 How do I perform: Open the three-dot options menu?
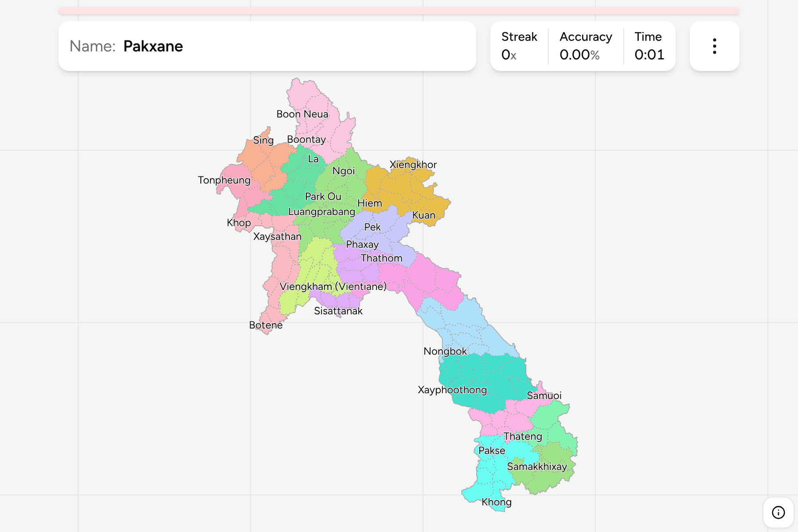714,46
